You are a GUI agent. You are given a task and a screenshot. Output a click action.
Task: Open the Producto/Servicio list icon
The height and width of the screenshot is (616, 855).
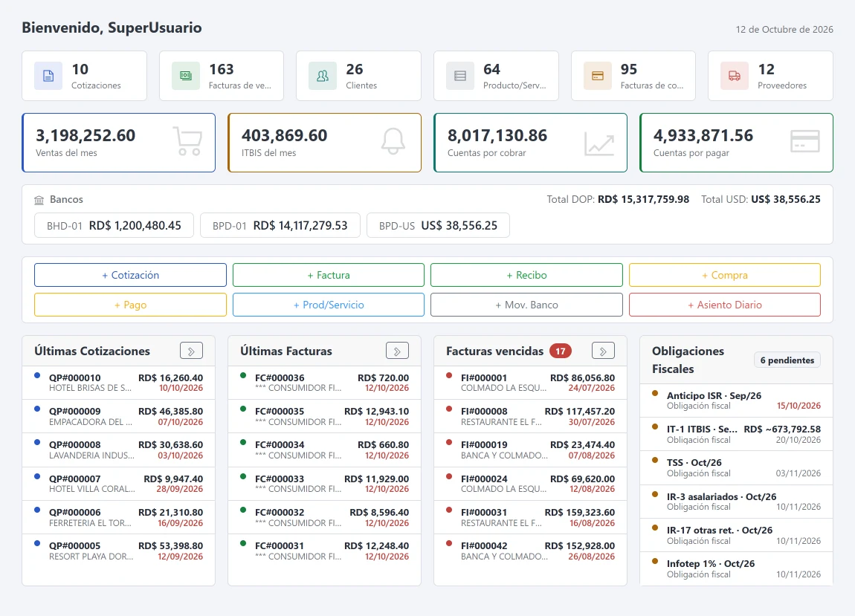(460, 76)
